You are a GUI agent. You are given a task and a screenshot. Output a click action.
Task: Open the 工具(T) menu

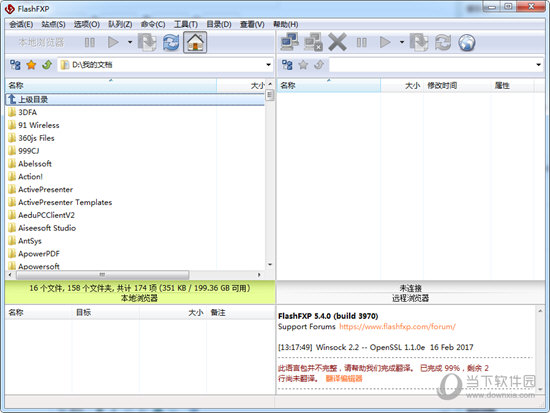[x=186, y=24]
